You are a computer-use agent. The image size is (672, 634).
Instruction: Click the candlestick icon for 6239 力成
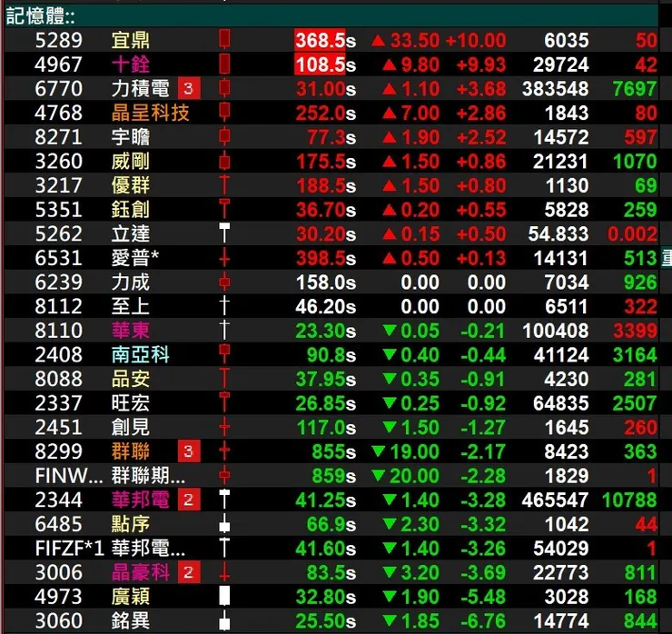pos(224,282)
